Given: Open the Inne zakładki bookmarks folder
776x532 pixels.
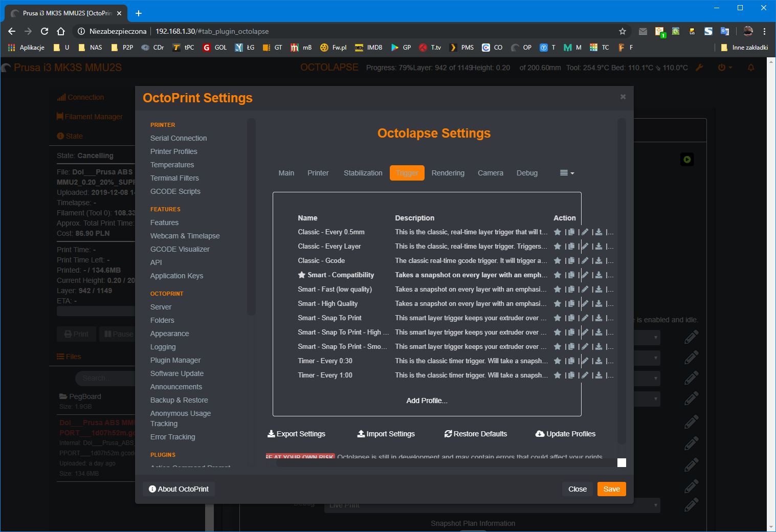Looking at the screenshot, I should [744, 48].
